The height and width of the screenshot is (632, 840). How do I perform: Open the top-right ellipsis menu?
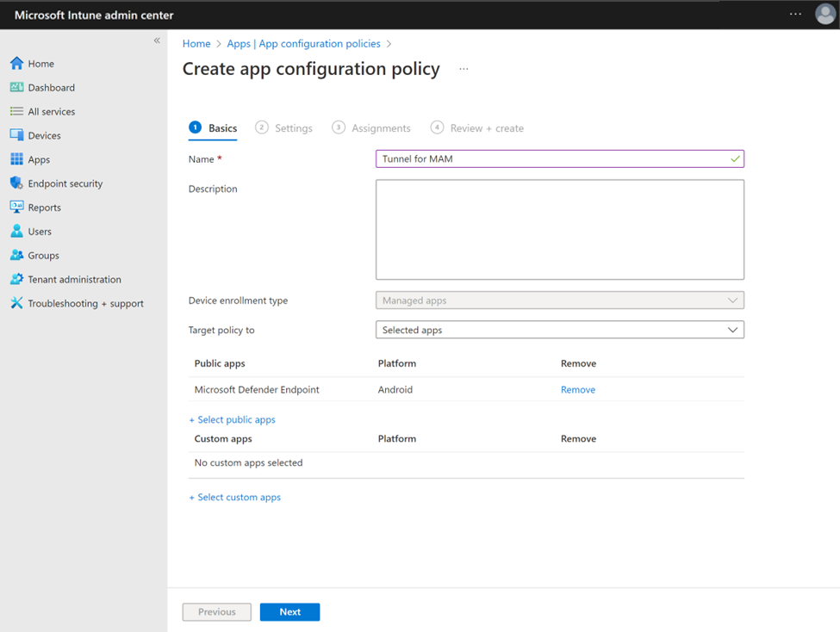pyautogui.click(x=795, y=14)
